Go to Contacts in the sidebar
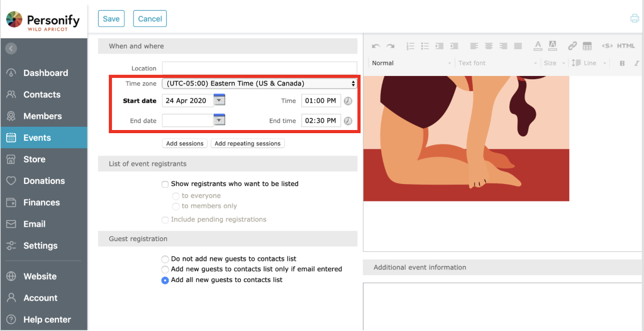The image size is (644, 331). pyautogui.click(x=43, y=95)
